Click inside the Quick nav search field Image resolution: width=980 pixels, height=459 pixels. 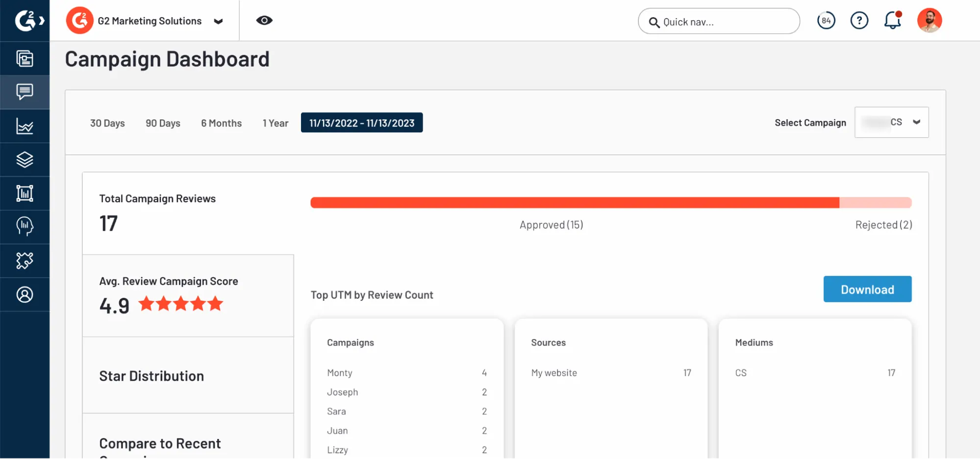[718, 22]
